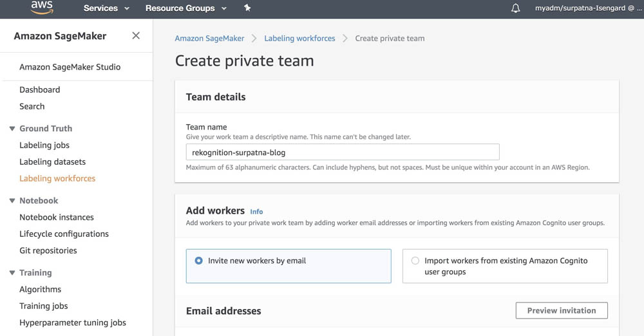Open Training jobs
Image resolution: width=644 pixels, height=336 pixels.
point(44,306)
